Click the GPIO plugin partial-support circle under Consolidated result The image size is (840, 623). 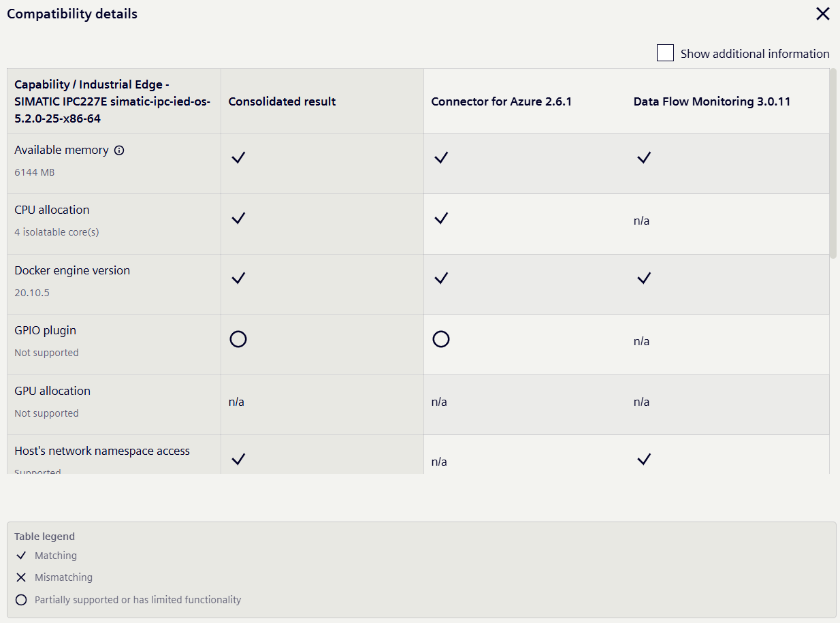click(x=238, y=338)
